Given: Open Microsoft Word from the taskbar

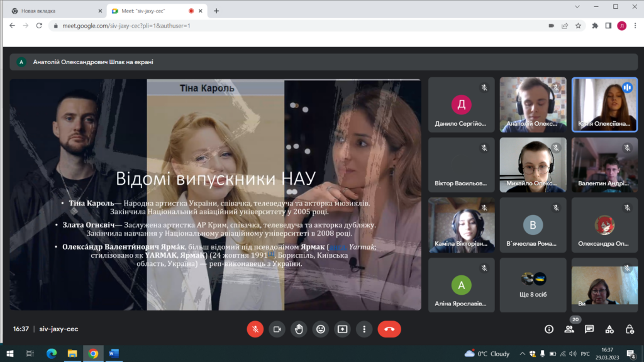Looking at the screenshot, I should click(x=114, y=354).
